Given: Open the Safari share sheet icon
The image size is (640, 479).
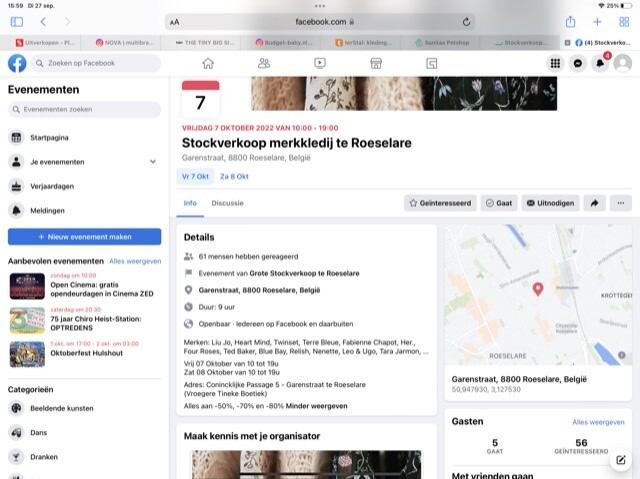Looking at the screenshot, I should [x=570, y=21].
